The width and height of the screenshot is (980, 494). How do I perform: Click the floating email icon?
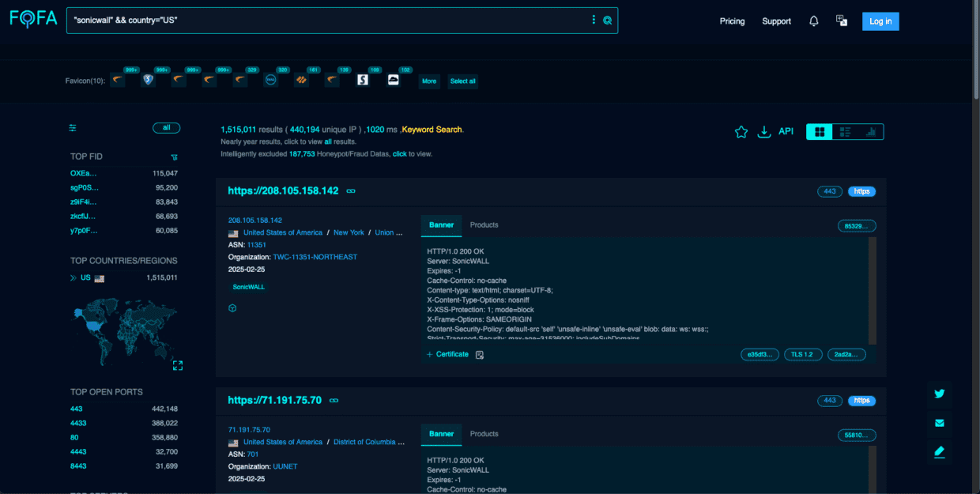click(940, 423)
